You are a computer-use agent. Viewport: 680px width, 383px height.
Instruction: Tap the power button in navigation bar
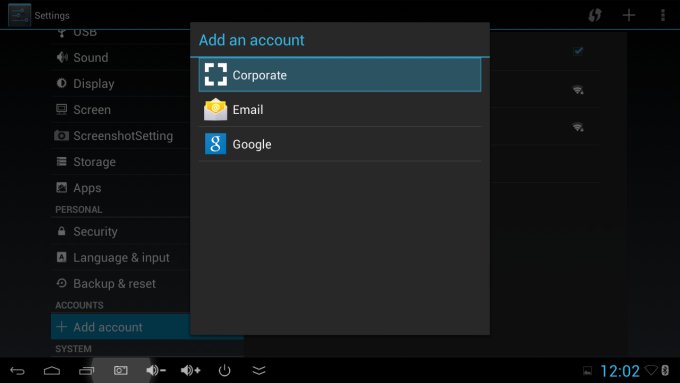coord(224,370)
